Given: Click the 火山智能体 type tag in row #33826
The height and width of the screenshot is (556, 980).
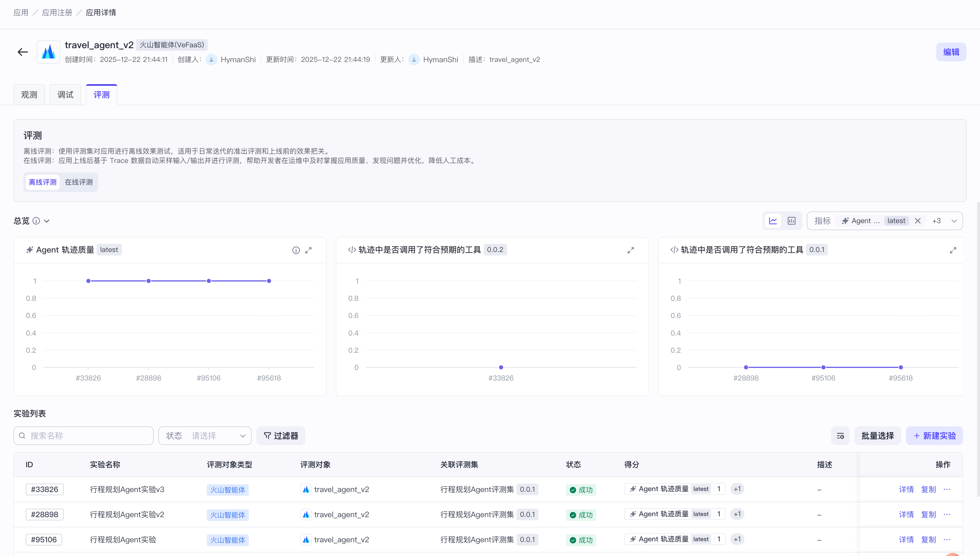Looking at the screenshot, I should point(228,489).
